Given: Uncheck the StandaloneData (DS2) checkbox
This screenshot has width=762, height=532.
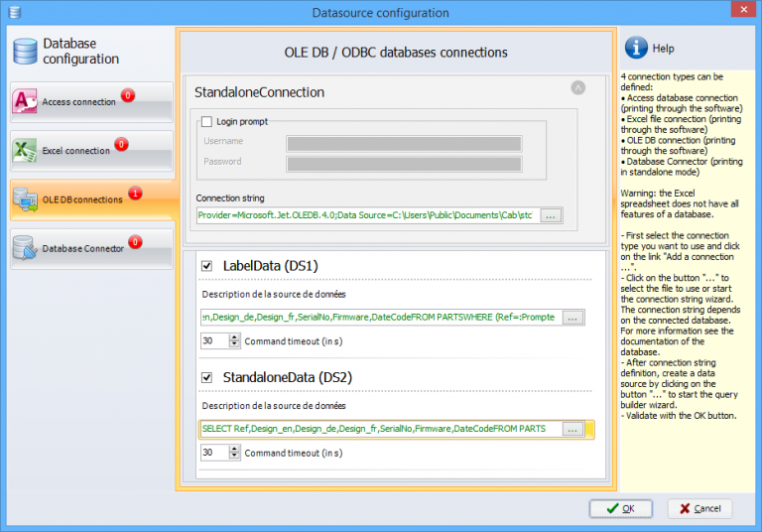Looking at the screenshot, I should click(x=207, y=377).
